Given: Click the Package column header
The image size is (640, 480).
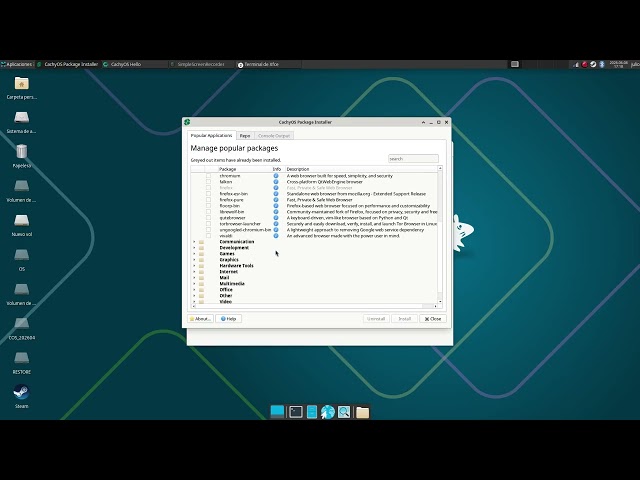Looking at the screenshot, I should [244, 169].
